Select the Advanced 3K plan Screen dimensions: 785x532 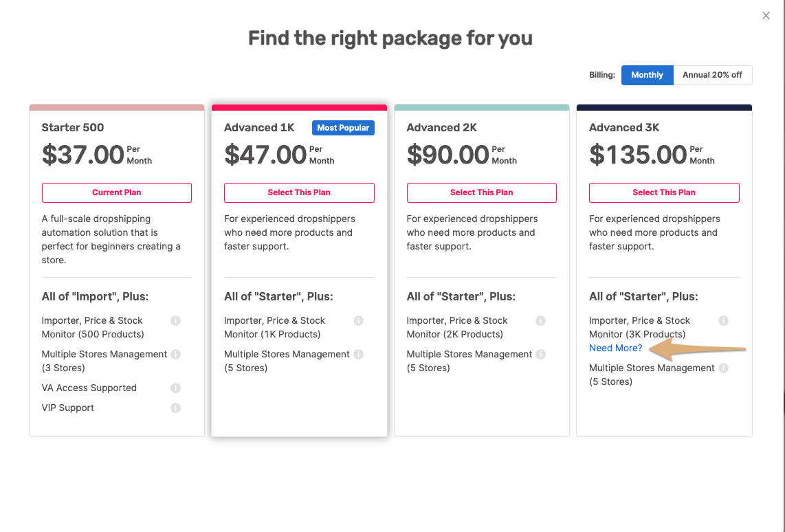click(x=664, y=192)
